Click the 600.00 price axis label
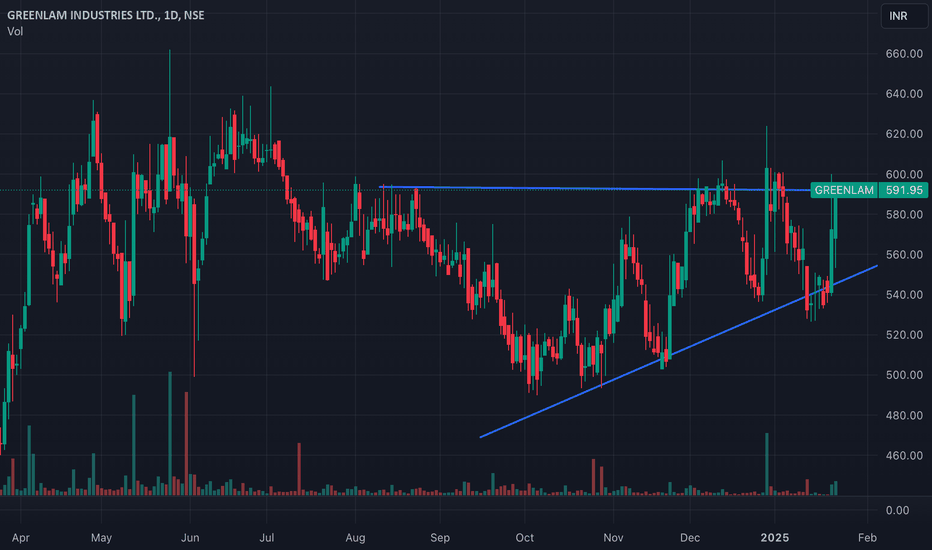This screenshot has height=550, width=932. pos(903,174)
